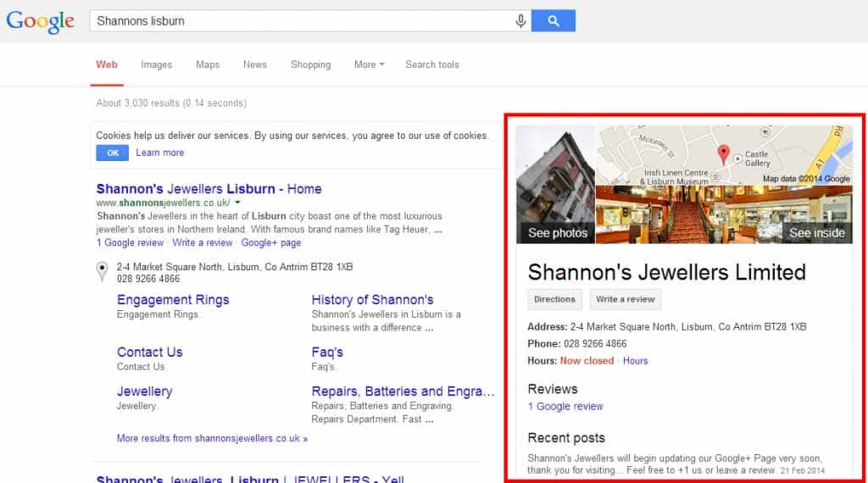The image size is (868, 483).
Task: Open Search tools options
Action: pos(431,64)
